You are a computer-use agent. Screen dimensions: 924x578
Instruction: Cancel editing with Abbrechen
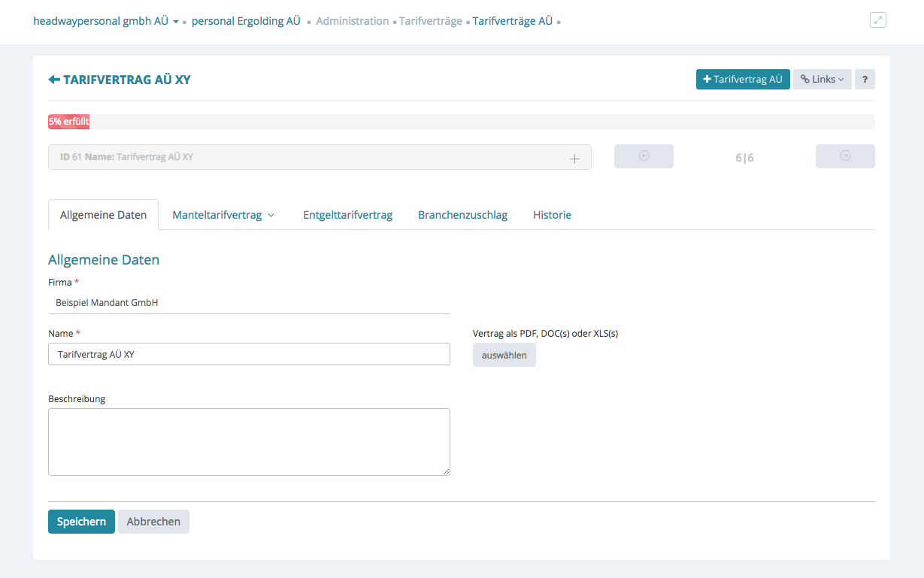(153, 522)
